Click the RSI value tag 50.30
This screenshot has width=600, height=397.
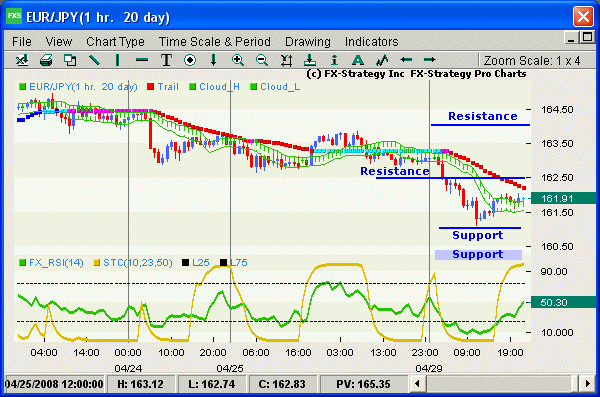tap(563, 302)
